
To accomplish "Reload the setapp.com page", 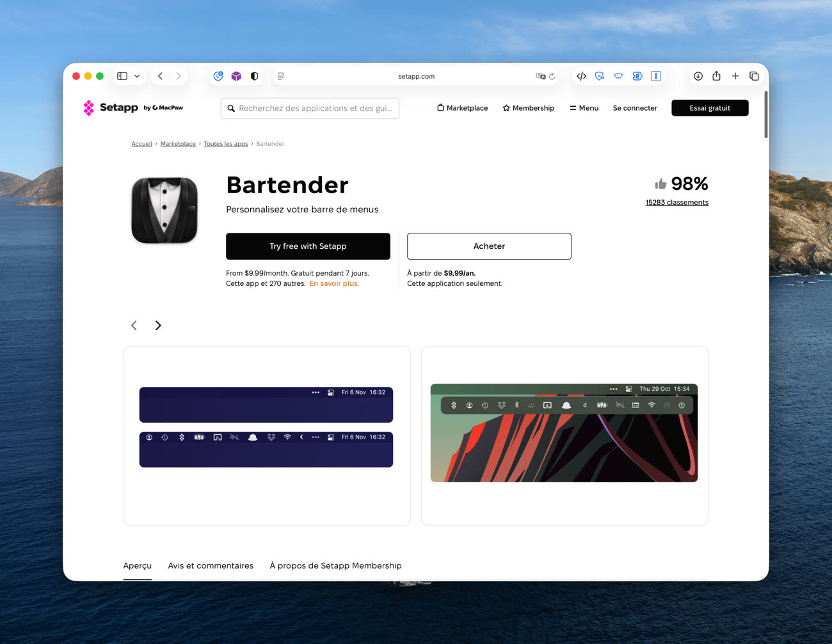I will coord(552,76).
